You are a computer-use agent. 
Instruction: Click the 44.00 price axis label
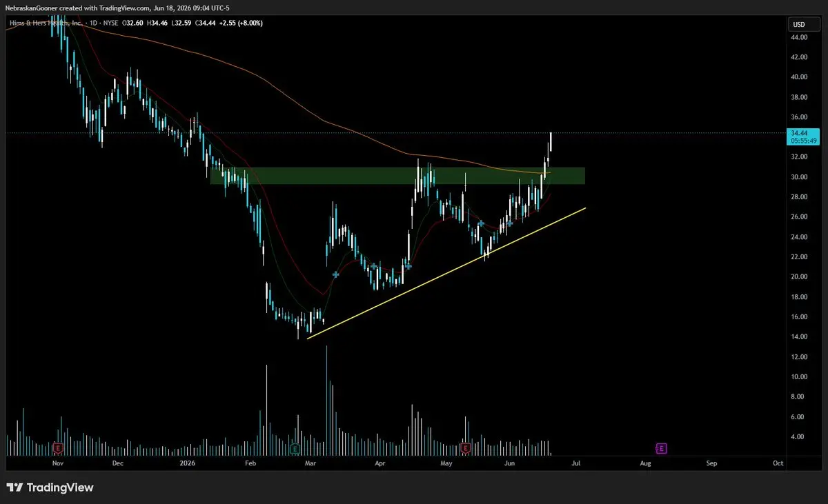click(x=799, y=37)
